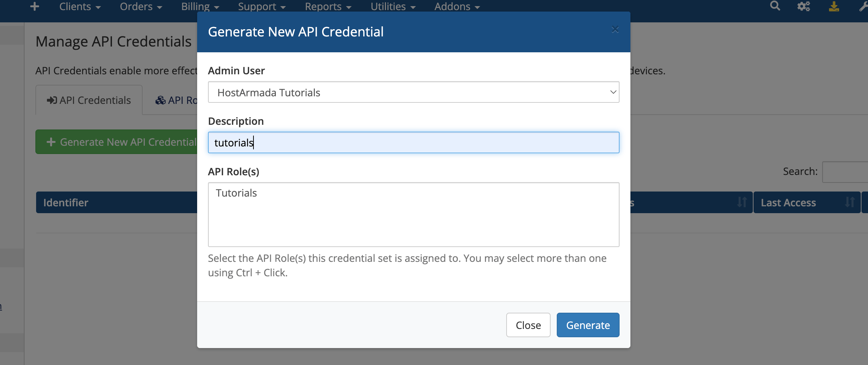Image resolution: width=868 pixels, height=365 pixels.
Task: Click the green Generate New API Credential button
Action: point(116,142)
